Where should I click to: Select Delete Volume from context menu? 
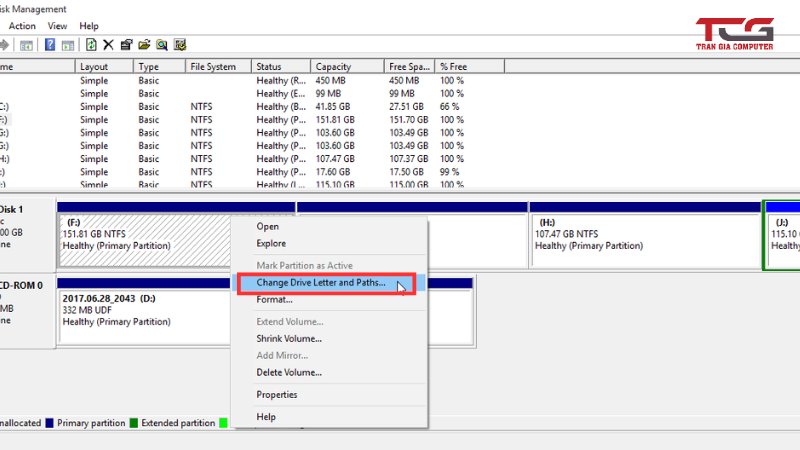click(x=288, y=373)
